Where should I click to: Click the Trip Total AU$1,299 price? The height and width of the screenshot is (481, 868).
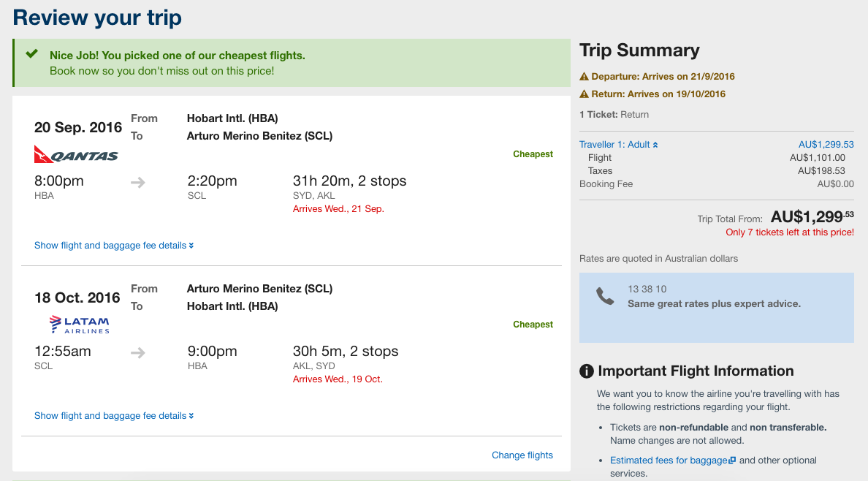812,216
